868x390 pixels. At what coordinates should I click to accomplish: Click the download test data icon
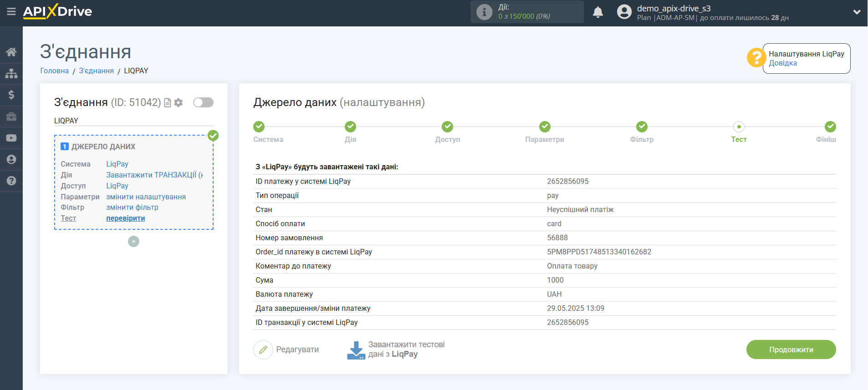coord(356,350)
